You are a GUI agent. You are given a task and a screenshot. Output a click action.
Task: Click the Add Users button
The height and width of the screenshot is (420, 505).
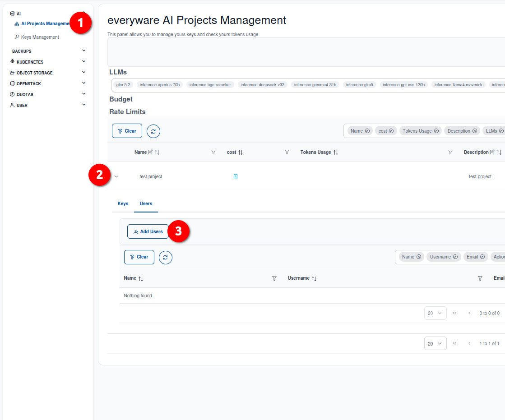pos(148,231)
